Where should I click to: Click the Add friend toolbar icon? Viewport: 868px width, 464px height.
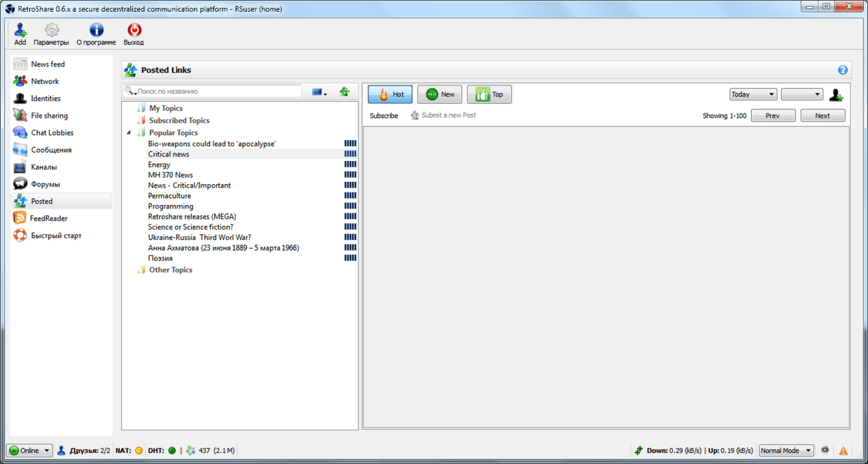(x=20, y=31)
